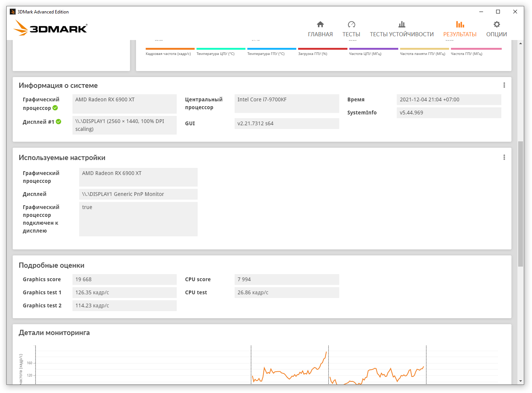Click the Частота ЦПУ purple legend swatch
The width and height of the screenshot is (532, 393).
374,49
